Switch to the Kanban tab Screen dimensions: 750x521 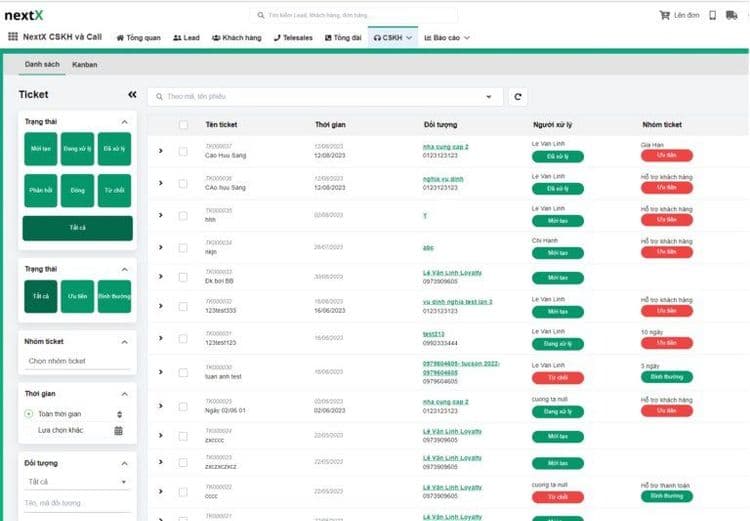click(85, 64)
